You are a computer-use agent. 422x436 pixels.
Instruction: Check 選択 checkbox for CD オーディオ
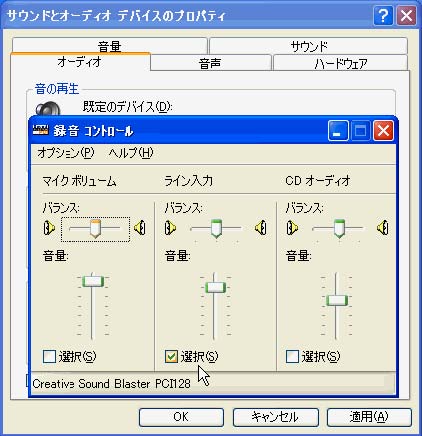pos(292,356)
